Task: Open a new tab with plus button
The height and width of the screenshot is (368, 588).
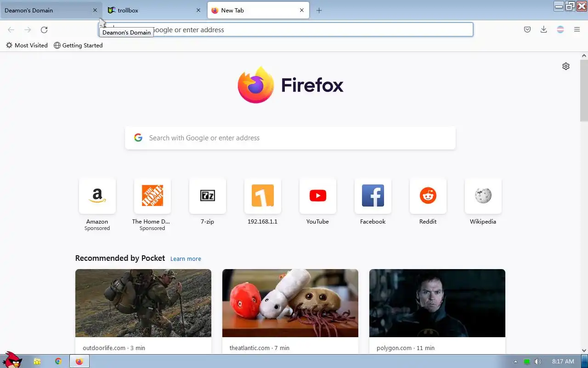Action: [319, 10]
